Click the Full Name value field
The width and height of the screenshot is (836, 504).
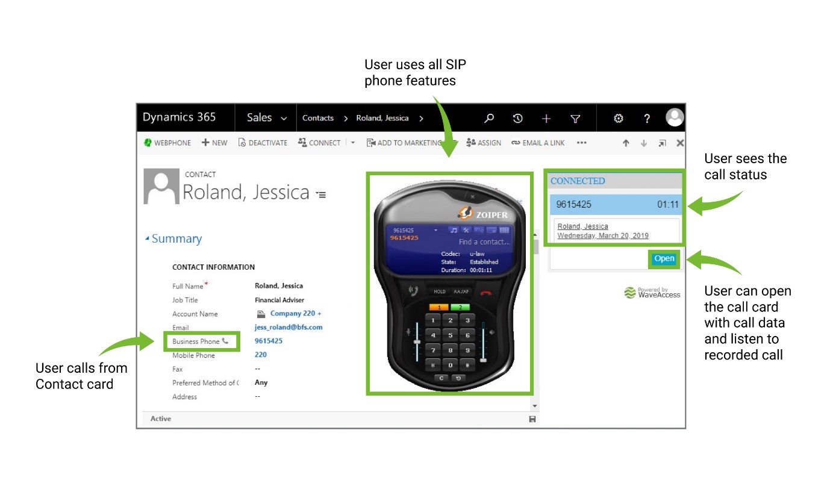click(x=279, y=285)
